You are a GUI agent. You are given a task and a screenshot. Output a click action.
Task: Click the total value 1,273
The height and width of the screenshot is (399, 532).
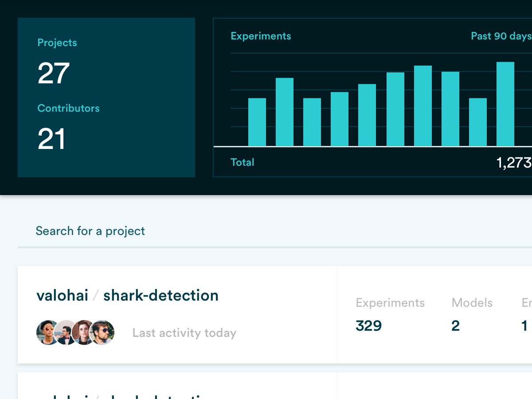pos(514,163)
